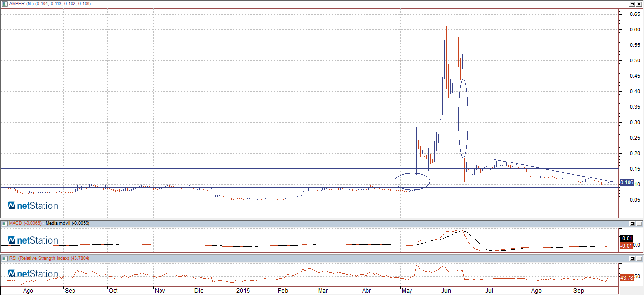Maximize the MACD indicator panel
This screenshot has width=644, height=295.
[x=632, y=223]
